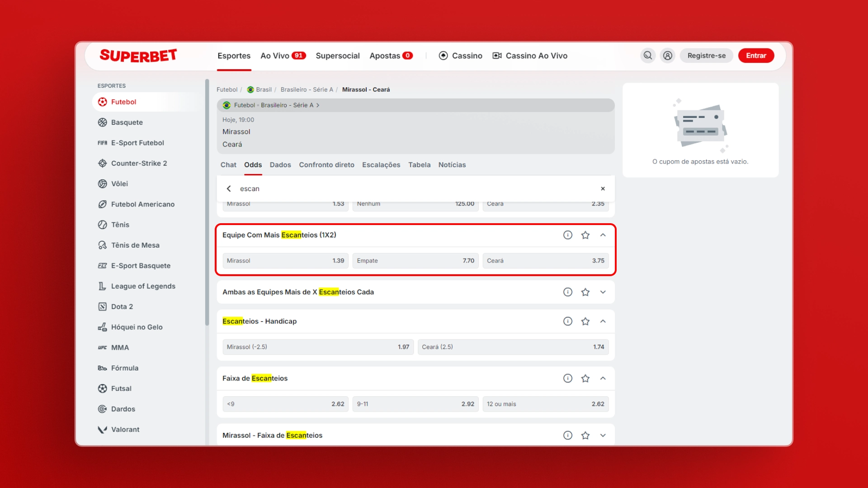Click the back arrow beside escan search
868x488 pixels.
229,188
